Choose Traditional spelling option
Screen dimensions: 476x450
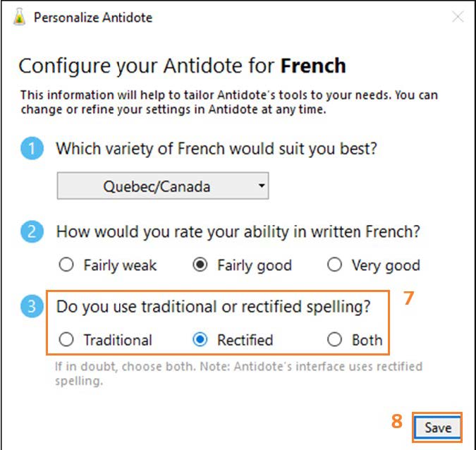(x=66, y=340)
